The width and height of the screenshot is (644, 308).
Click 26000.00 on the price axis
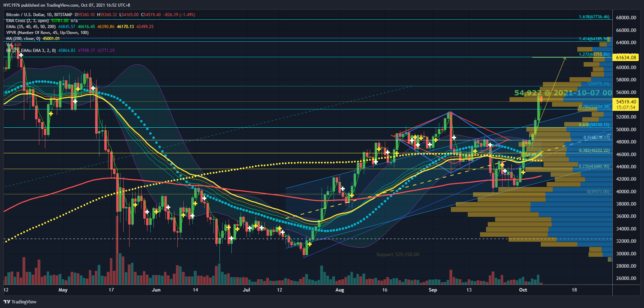(x=626, y=278)
